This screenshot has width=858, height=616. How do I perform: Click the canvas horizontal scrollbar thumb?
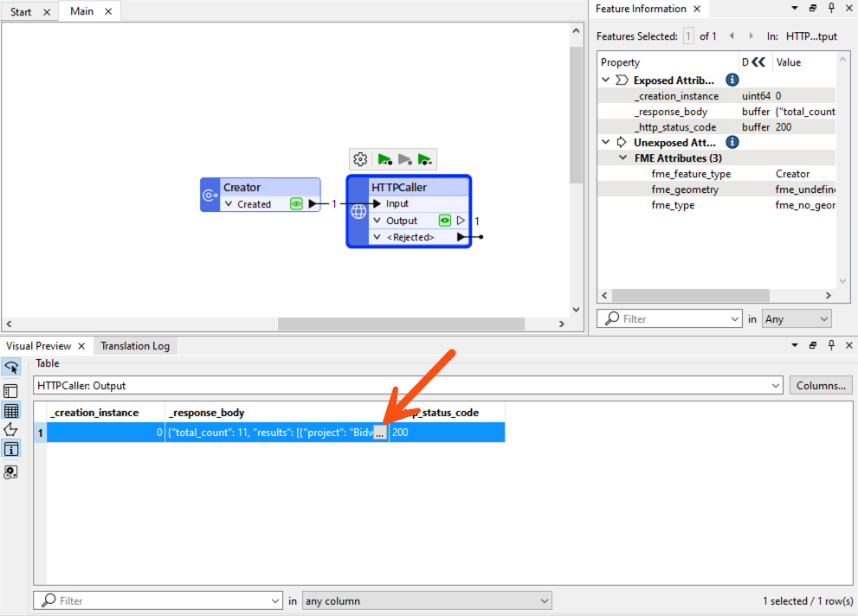pos(401,324)
